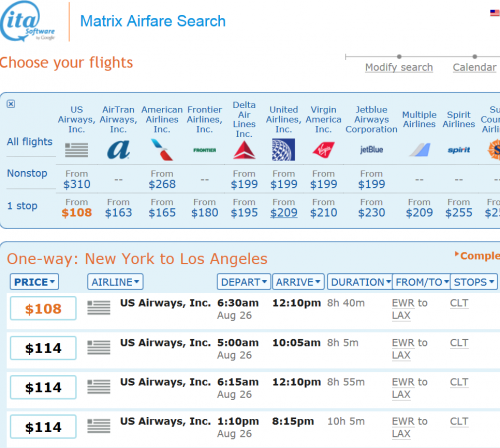Click the United $209 one-stop price
Image resolution: width=500 pixels, height=448 pixels.
284,212
